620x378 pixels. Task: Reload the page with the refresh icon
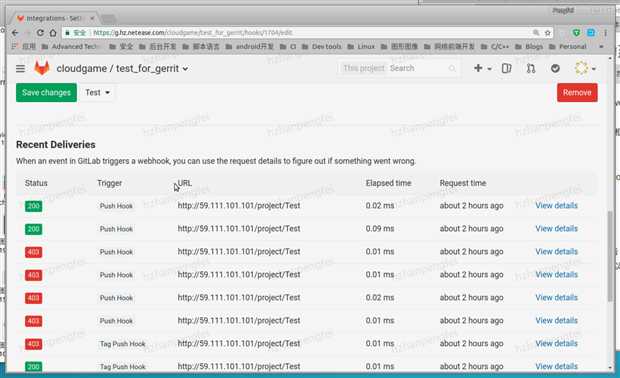click(x=40, y=33)
